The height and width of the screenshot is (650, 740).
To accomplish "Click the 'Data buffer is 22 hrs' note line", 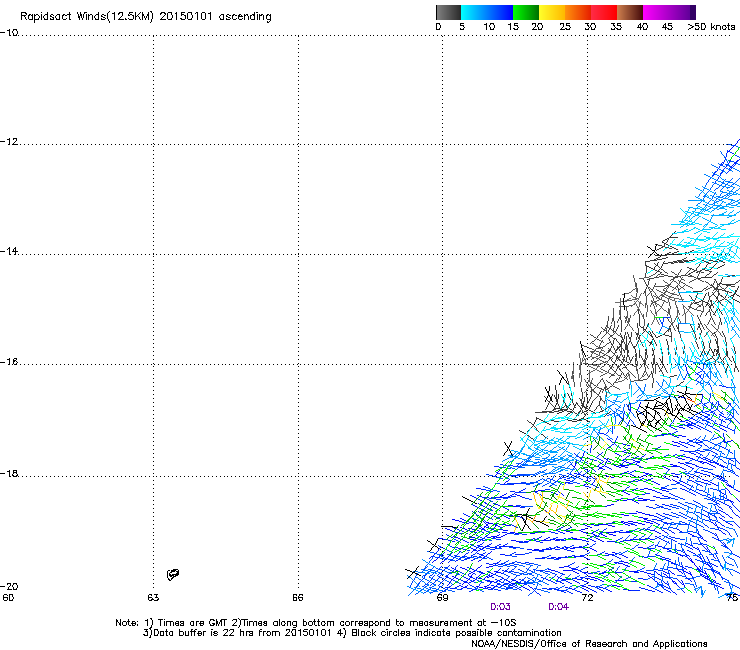I will tap(352, 633).
